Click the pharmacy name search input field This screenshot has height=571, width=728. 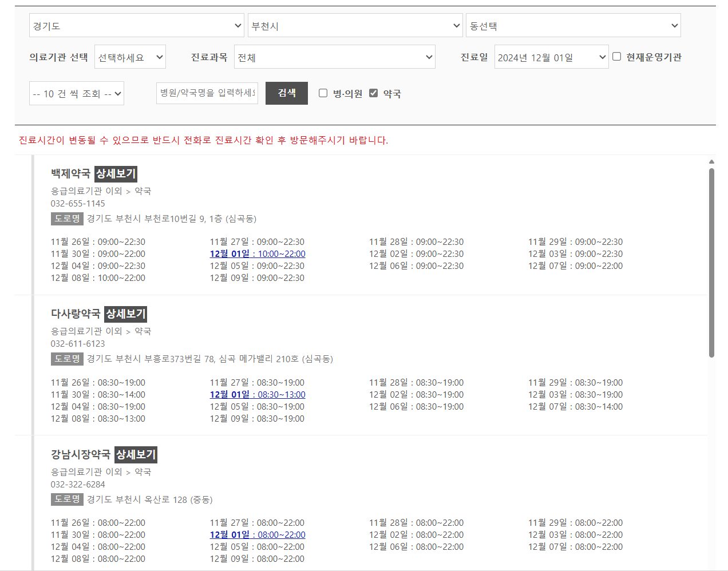click(207, 93)
